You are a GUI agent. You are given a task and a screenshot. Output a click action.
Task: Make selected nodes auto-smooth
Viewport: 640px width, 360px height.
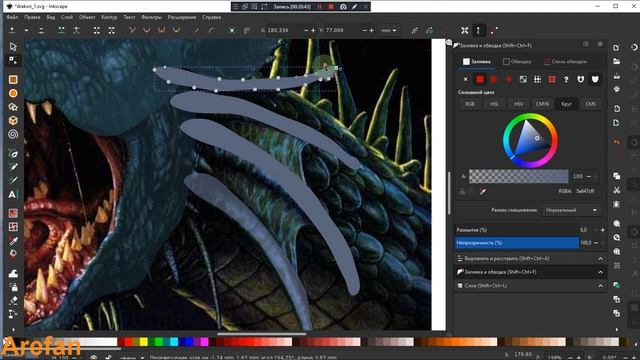(x=176, y=30)
